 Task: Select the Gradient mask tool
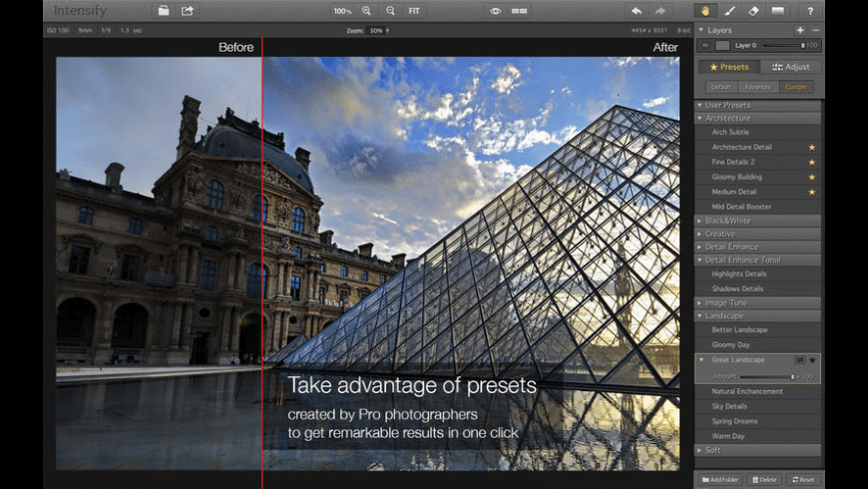[x=778, y=11]
